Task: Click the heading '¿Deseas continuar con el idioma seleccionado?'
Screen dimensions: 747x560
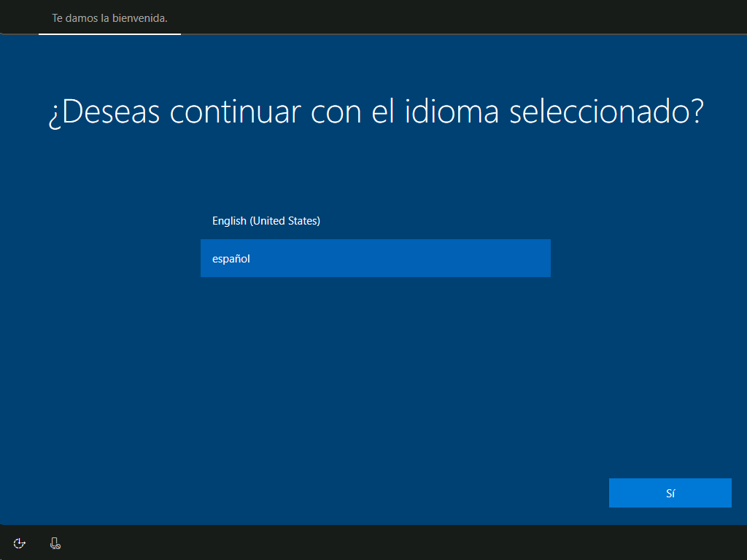Action: click(375, 113)
